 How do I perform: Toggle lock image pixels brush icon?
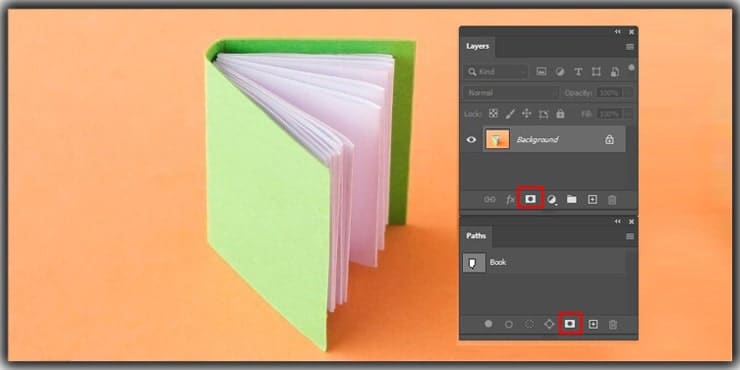coord(510,114)
